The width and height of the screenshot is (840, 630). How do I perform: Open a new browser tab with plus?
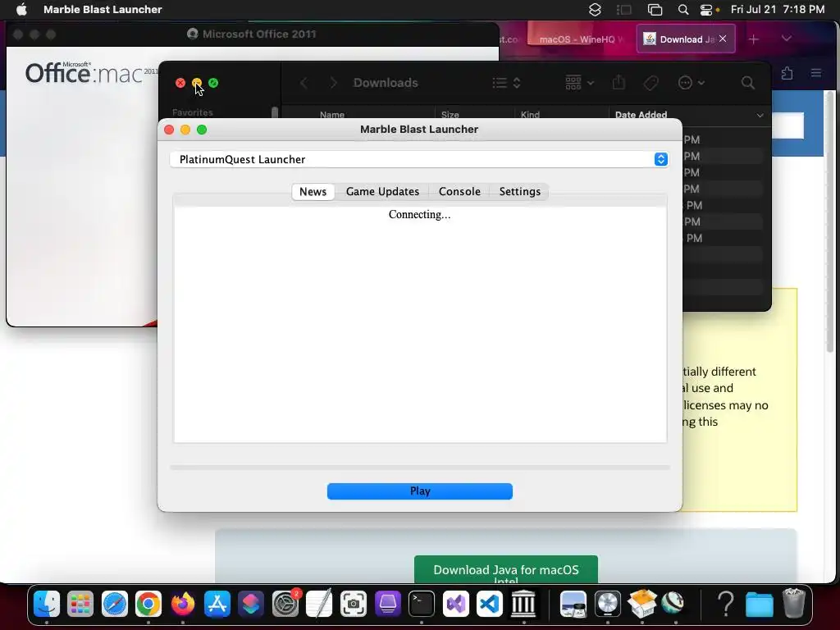click(x=753, y=39)
